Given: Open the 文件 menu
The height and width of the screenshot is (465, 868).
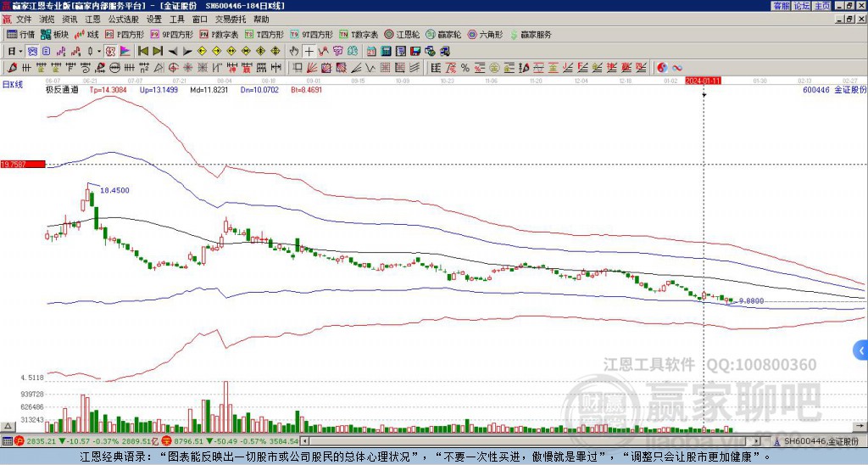Looking at the screenshot, I should [x=24, y=20].
